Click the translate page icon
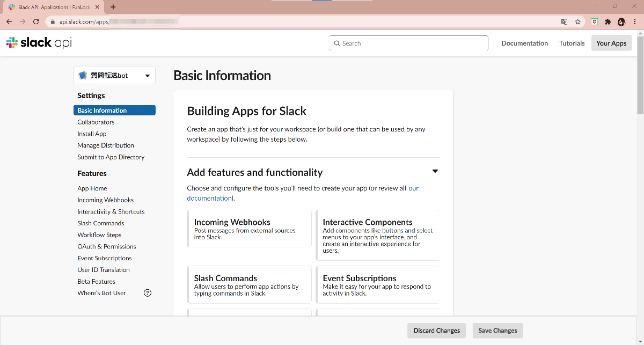The height and width of the screenshot is (345, 644). (564, 21)
